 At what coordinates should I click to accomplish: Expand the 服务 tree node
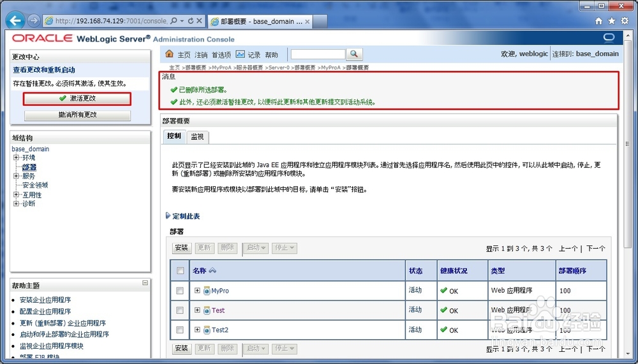pos(16,176)
